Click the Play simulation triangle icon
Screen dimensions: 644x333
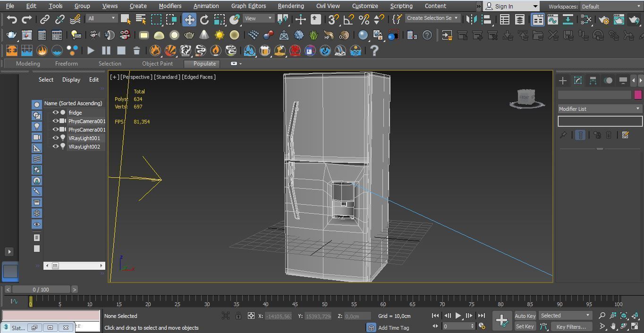91,50
